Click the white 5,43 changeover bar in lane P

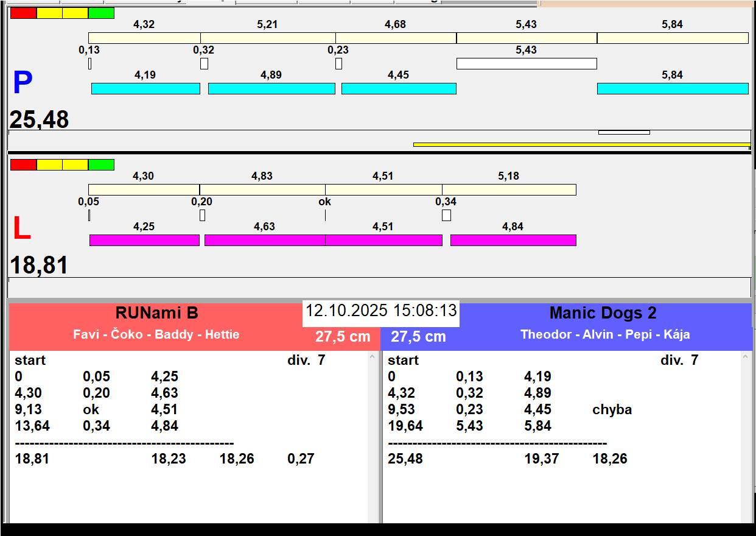[527, 63]
